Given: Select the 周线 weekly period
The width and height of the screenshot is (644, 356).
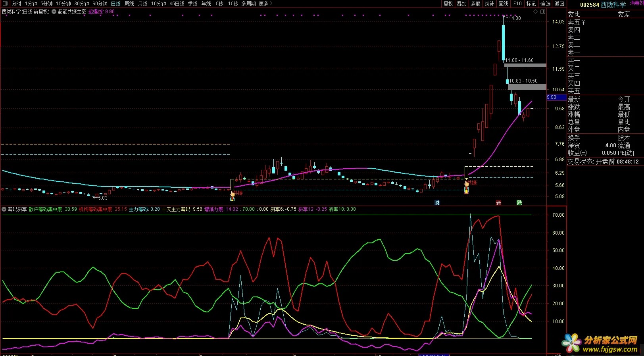Looking at the screenshot, I should (129, 4).
